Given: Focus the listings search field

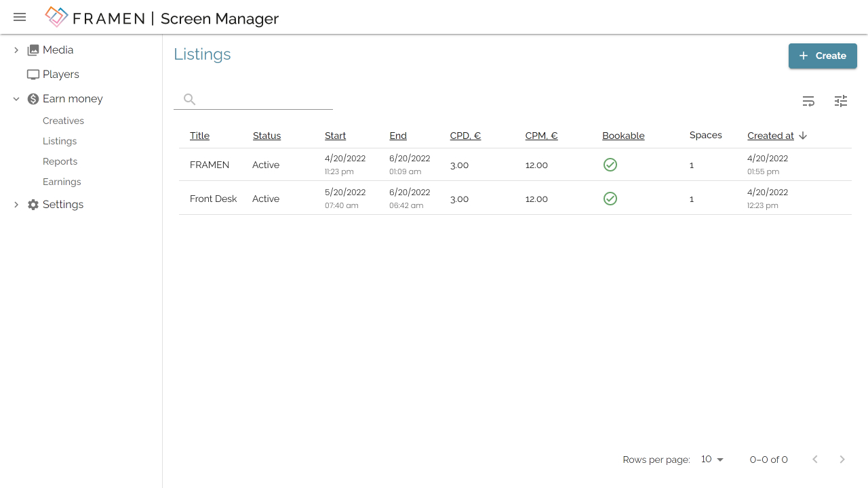Looking at the screenshot, I should pos(253,100).
